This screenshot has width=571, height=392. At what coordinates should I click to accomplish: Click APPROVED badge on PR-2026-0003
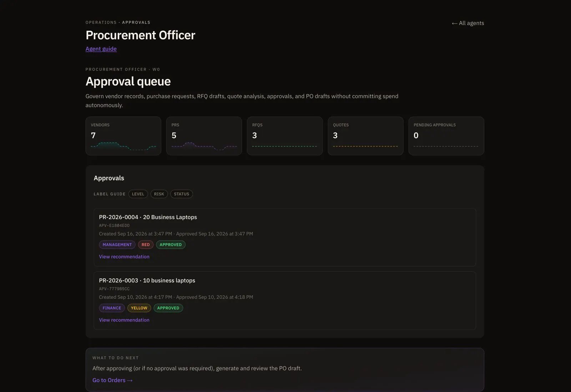click(168, 308)
